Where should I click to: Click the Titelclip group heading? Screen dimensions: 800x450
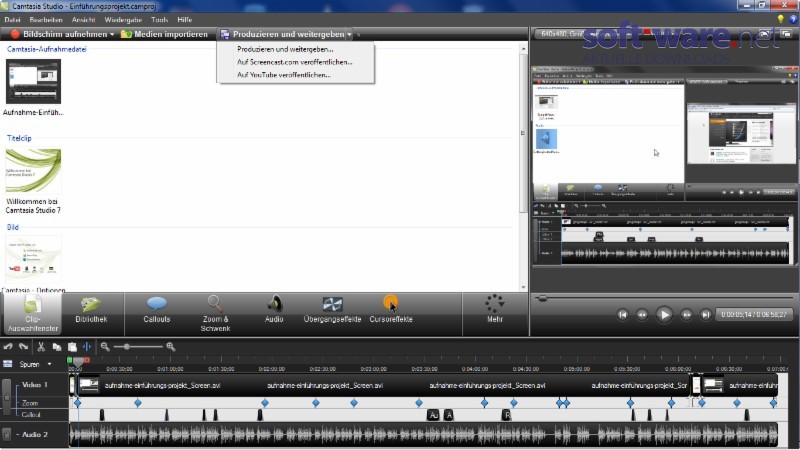click(x=19, y=138)
